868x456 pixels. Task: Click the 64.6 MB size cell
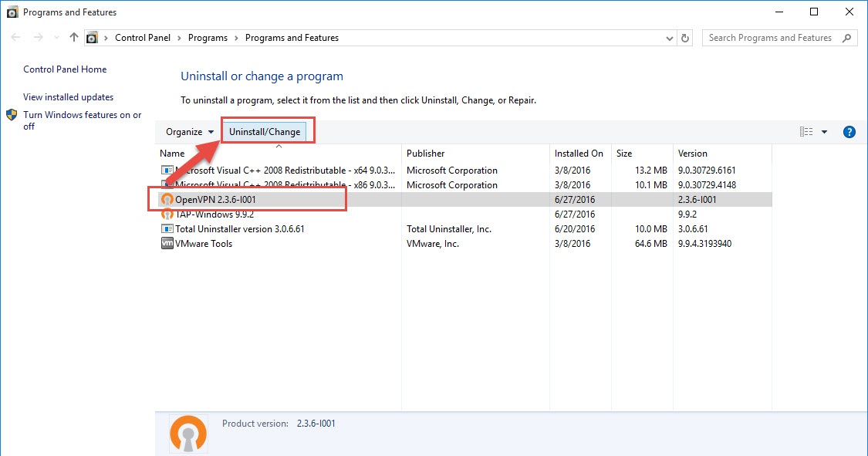[x=651, y=244]
